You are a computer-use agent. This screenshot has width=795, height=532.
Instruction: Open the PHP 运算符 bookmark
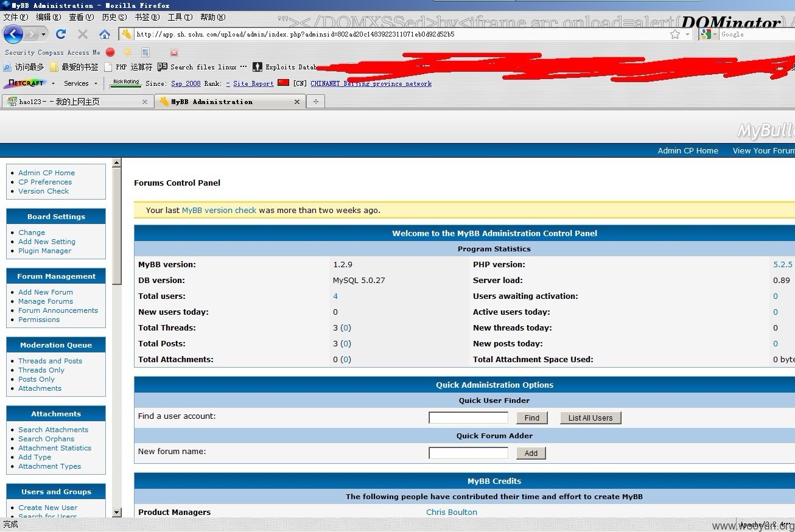pyautogui.click(x=128, y=67)
